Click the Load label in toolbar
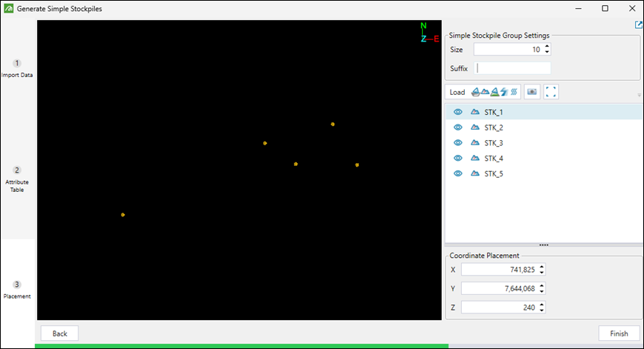Screen dimensions: 644x349 457,92
